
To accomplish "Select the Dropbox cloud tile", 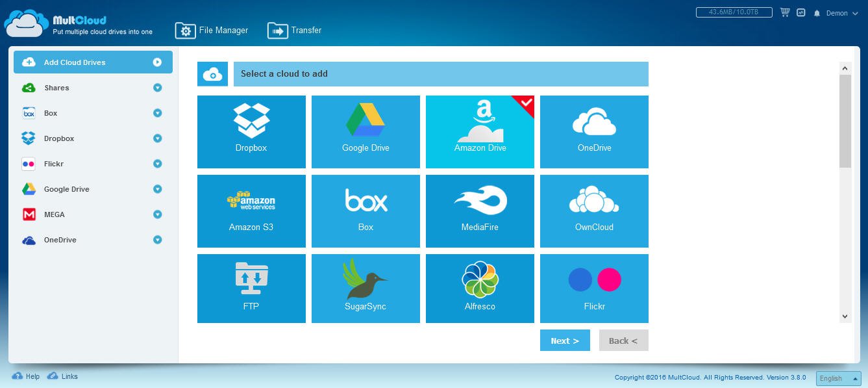I will tap(251, 132).
